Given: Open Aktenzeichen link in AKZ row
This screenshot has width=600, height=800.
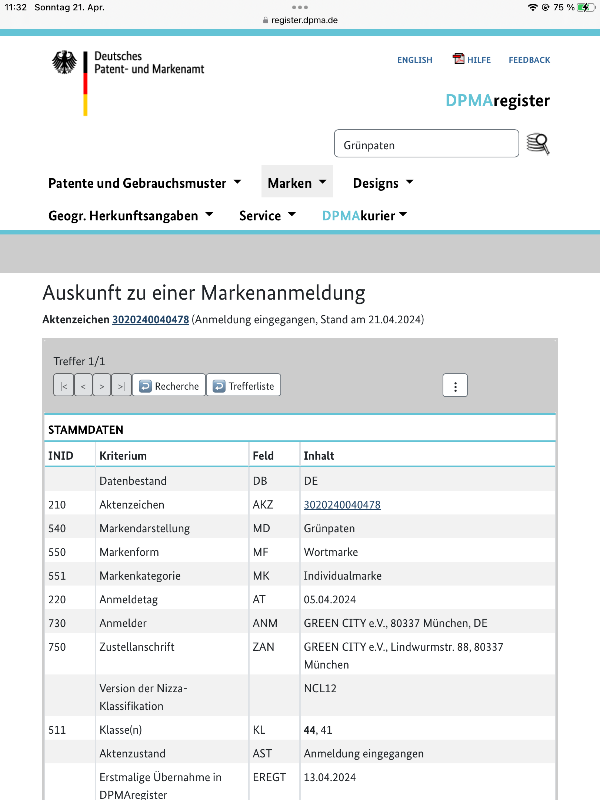Looking at the screenshot, I should [x=342, y=505].
